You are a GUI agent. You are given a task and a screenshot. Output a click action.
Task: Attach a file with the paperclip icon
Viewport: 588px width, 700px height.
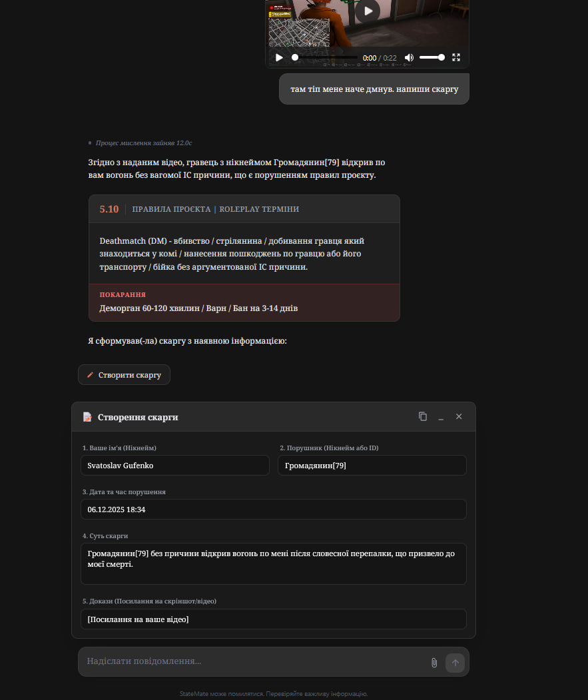pyautogui.click(x=434, y=663)
